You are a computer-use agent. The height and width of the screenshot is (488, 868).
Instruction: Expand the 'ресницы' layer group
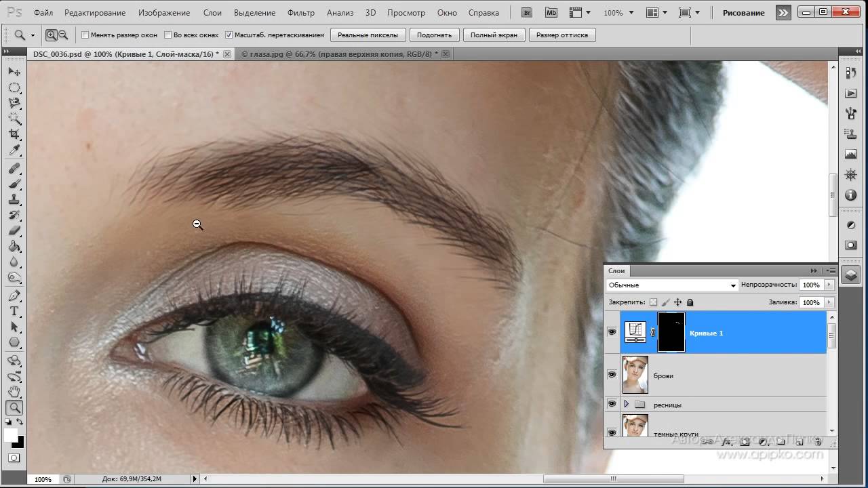[626, 404]
